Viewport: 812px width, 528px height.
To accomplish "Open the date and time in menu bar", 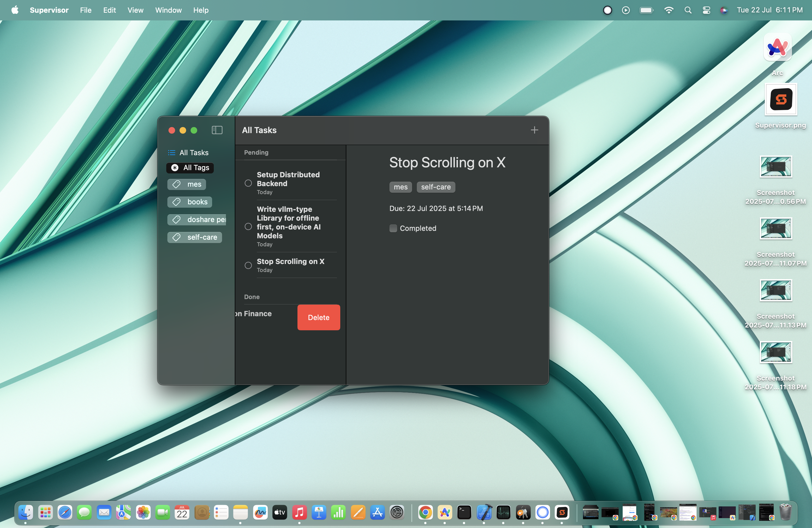I will tap(770, 10).
